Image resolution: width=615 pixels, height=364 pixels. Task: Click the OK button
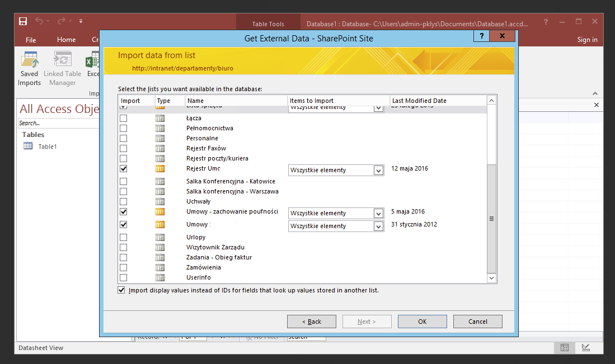click(x=422, y=321)
